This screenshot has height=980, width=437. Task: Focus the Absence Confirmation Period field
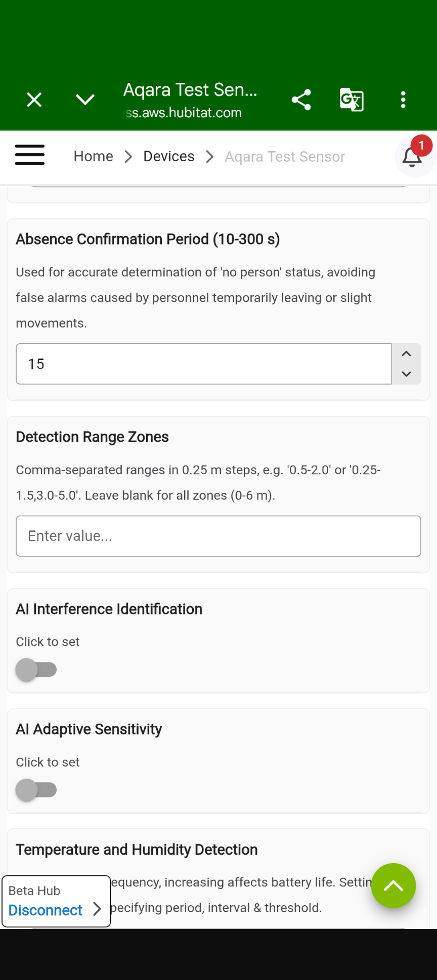[203, 364]
